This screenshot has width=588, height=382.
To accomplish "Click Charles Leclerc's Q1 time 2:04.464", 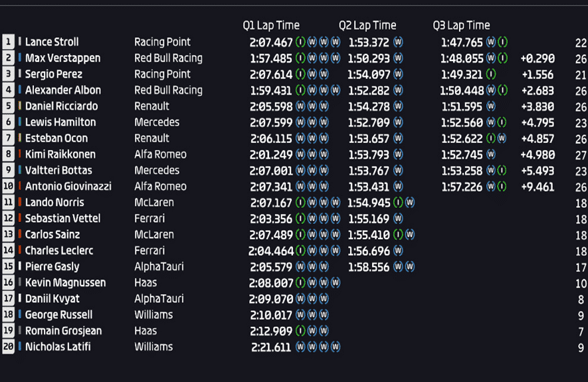I will pos(271,251).
